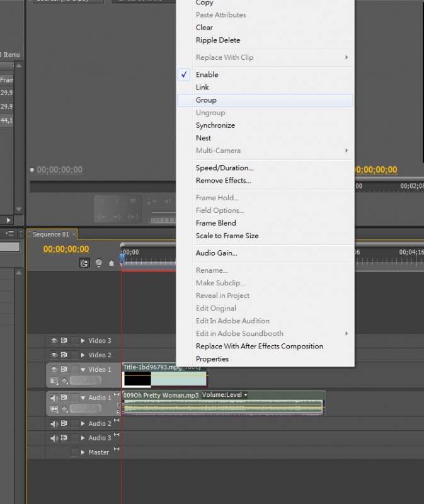Click Audio 1 set display style icon
Screen dimensions: 424x504
[54, 409]
